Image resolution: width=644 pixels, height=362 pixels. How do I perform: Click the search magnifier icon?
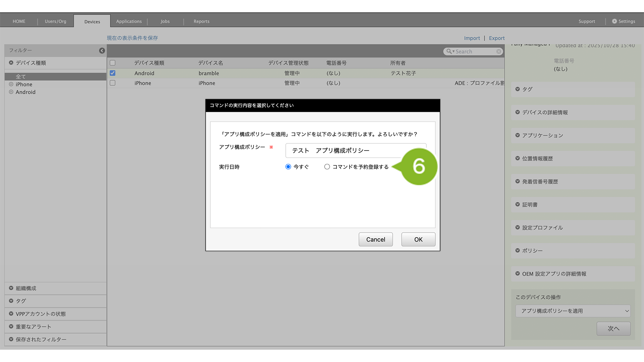(x=449, y=51)
